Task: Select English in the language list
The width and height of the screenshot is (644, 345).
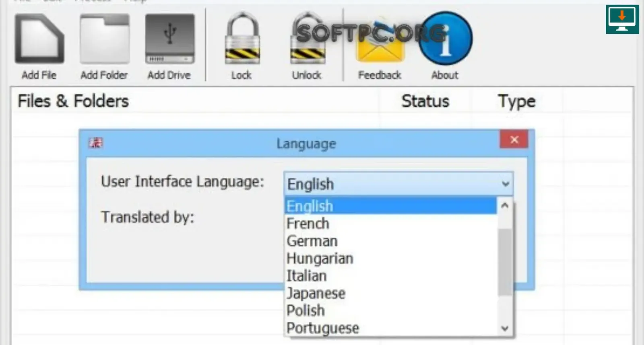Action: tap(390, 206)
